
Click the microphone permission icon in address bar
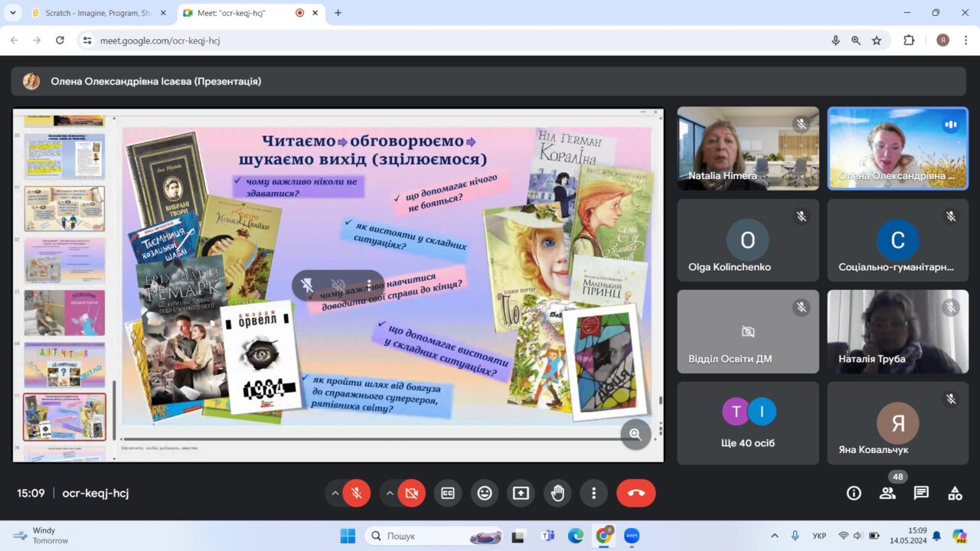(835, 41)
